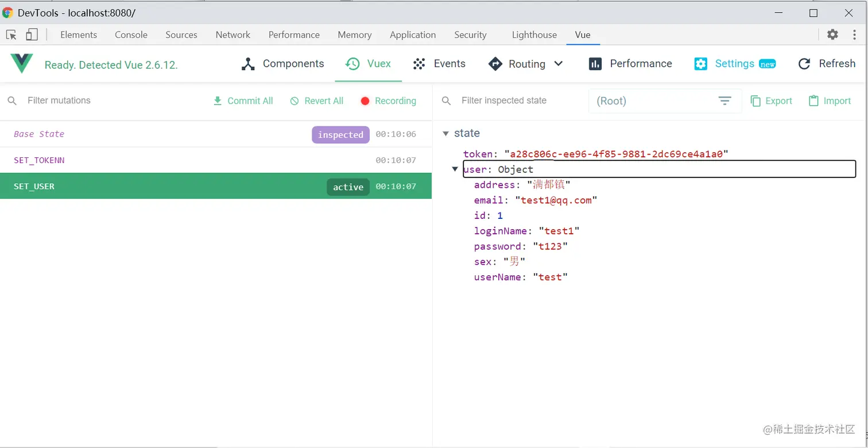Click the inspect element cursor icon
The width and height of the screenshot is (868, 448).
(x=11, y=34)
